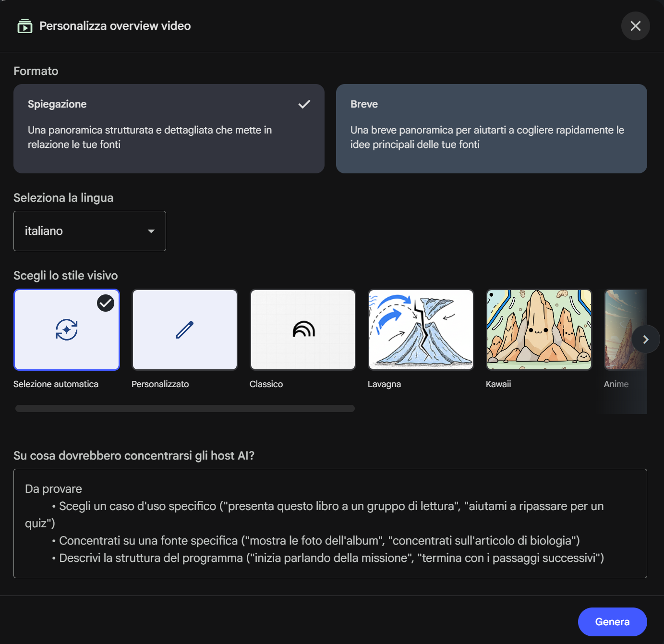Click the Classico style label

pos(266,384)
